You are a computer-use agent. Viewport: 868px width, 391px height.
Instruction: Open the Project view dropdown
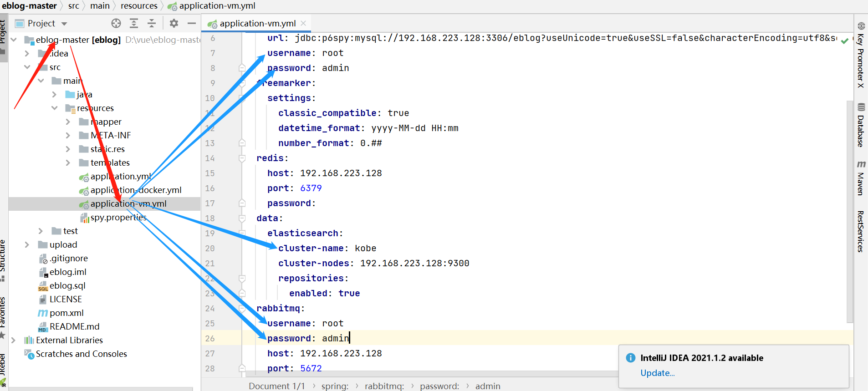coord(64,24)
